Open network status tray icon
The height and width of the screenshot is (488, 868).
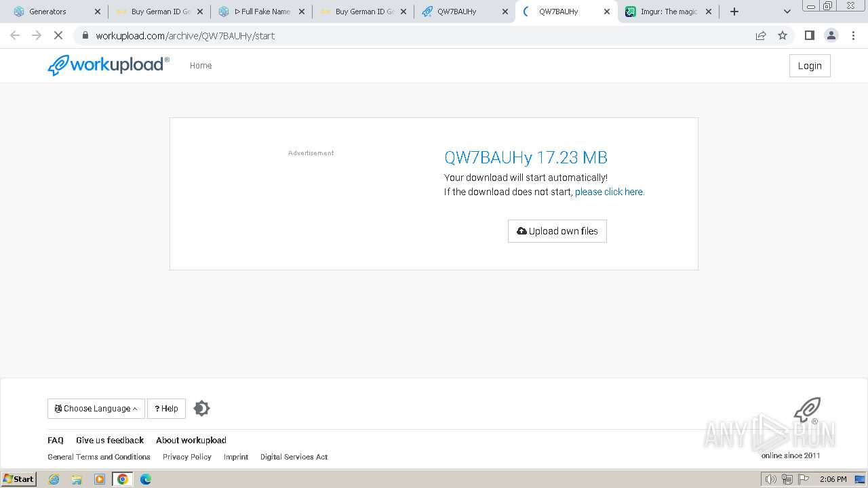pyautogui.click(x=787, y=479)
